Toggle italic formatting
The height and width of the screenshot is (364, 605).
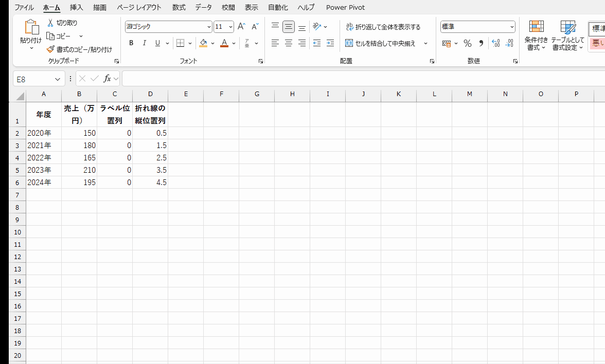click(x=144, y=43)
